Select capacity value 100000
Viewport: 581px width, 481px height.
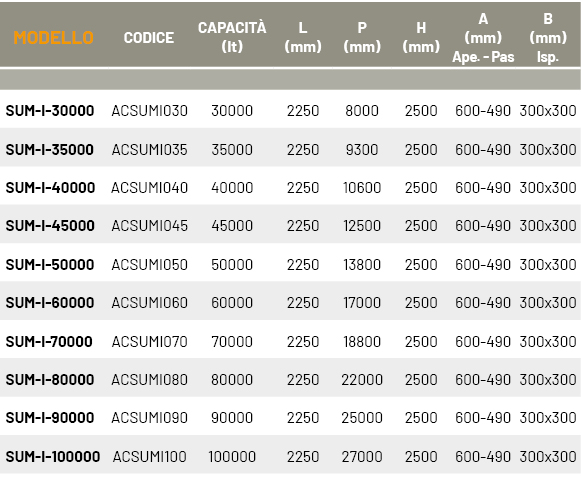click(232, 457)
